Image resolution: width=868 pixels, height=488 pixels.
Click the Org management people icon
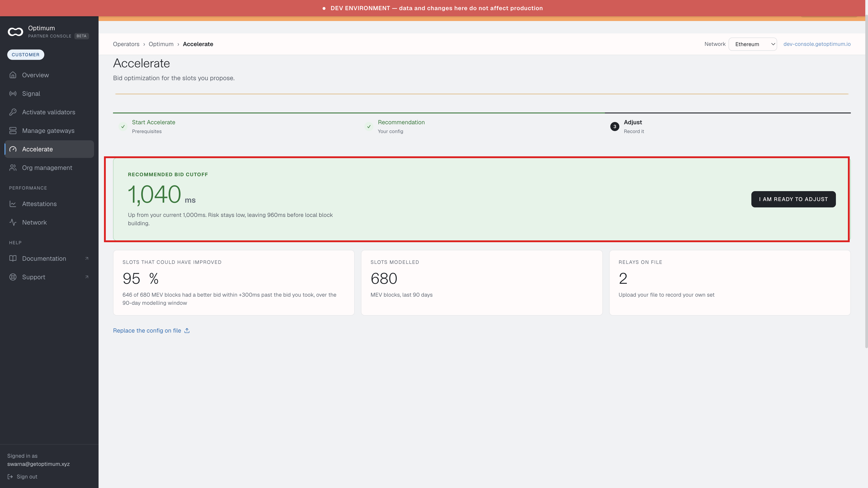[x=13, y=167]
